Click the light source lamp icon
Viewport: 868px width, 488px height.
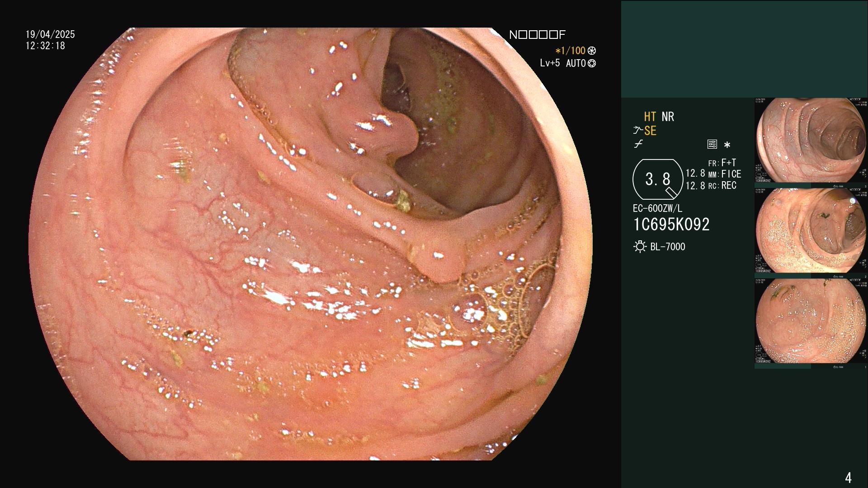(640, 247)
